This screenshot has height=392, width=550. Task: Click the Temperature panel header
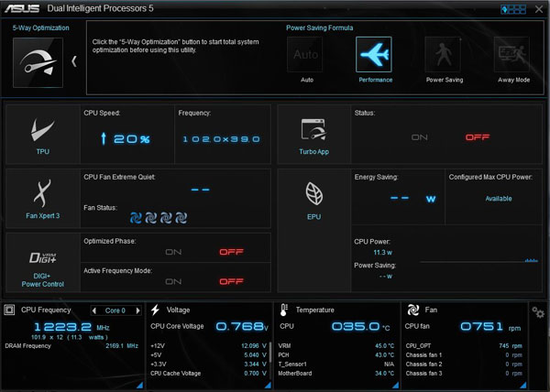(x=314, y=310)
